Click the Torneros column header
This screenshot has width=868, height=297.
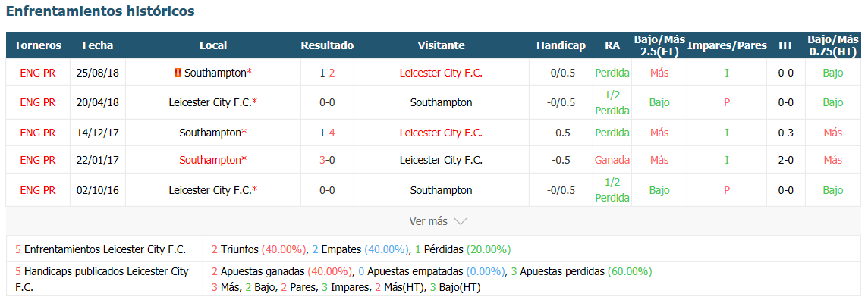38,45
